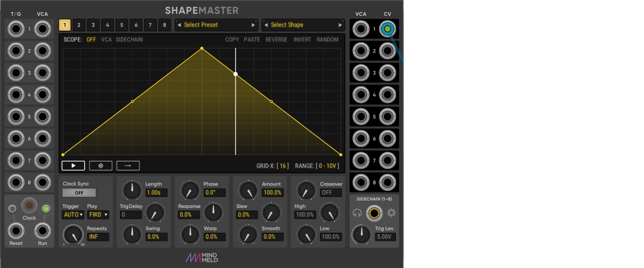Select channel tab 7

(150, 25)
